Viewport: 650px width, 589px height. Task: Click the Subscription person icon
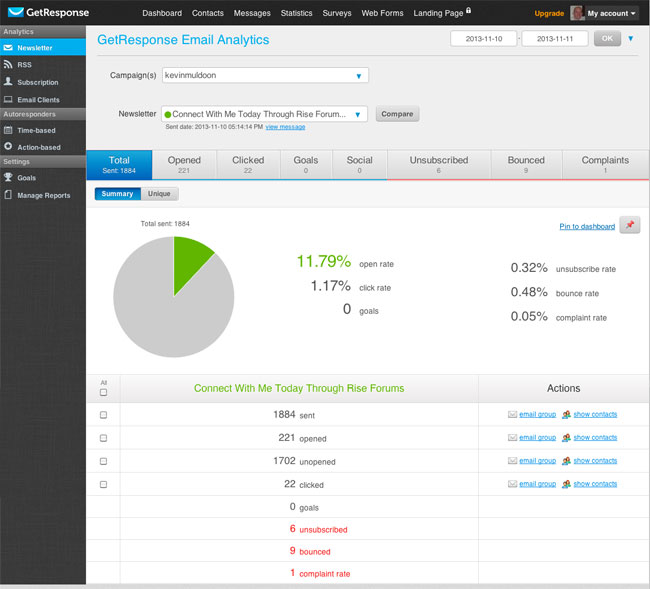8,81
